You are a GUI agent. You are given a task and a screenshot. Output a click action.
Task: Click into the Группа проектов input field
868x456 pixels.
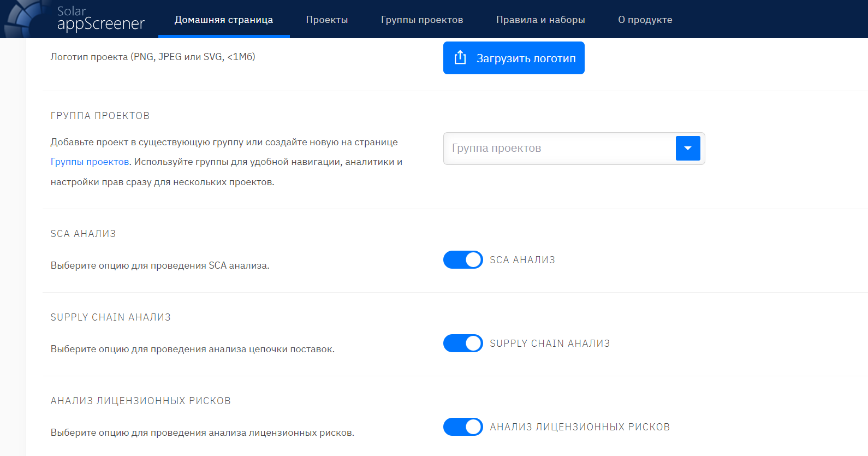560,149
